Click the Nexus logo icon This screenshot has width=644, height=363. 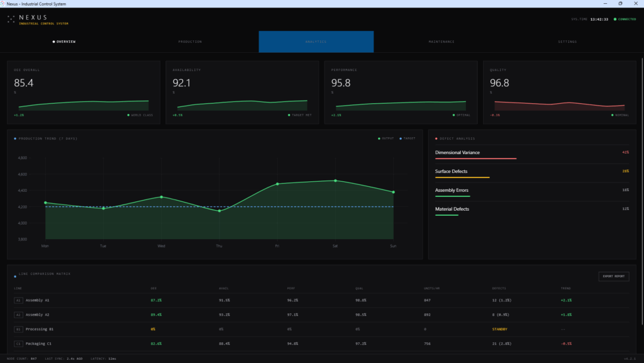tap(9, 20)
